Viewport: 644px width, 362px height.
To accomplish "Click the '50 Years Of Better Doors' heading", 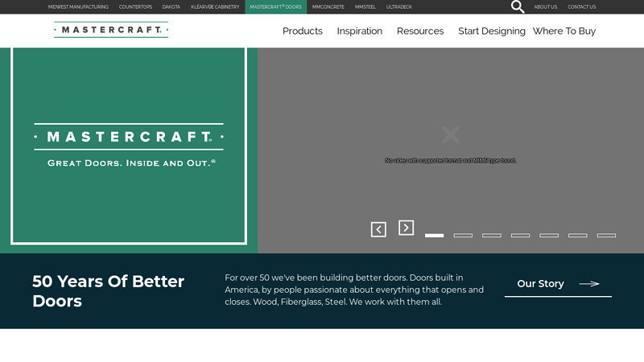I will pyautogui.click(x=109, y=291).
